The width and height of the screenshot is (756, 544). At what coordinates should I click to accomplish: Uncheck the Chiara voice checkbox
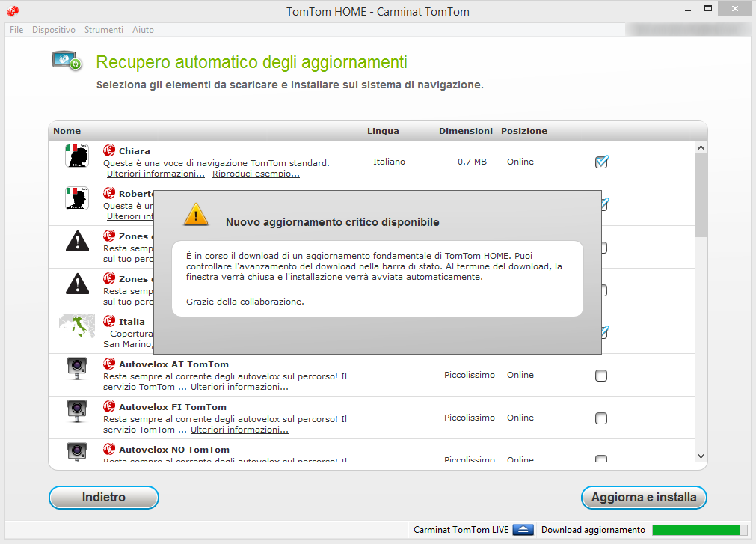[601, 162]
